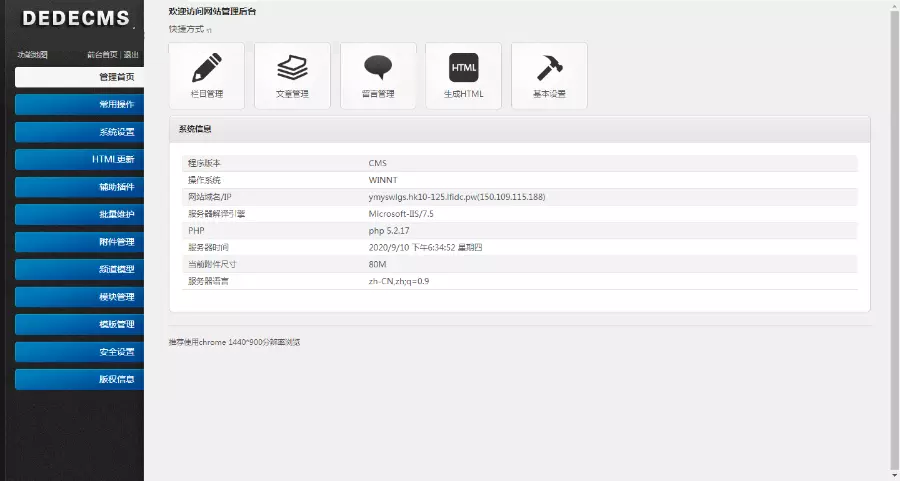
Task: Select 模块管理 from the sidebar
Action: [80, 297]
